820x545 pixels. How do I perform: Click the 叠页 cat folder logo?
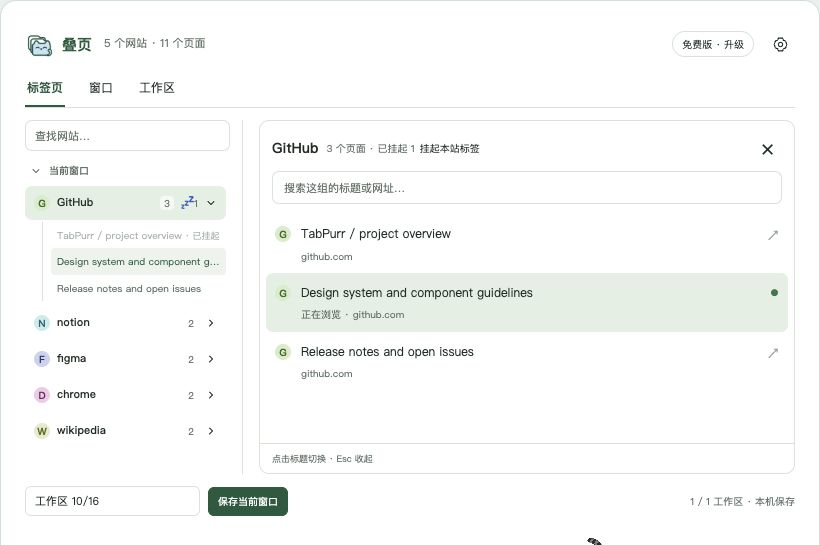click(x=40, y=45)
